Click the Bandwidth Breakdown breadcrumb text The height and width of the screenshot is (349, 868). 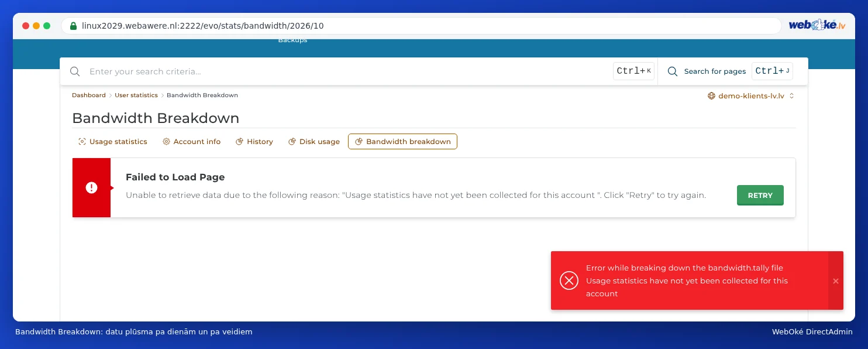(x=202, y=95)
